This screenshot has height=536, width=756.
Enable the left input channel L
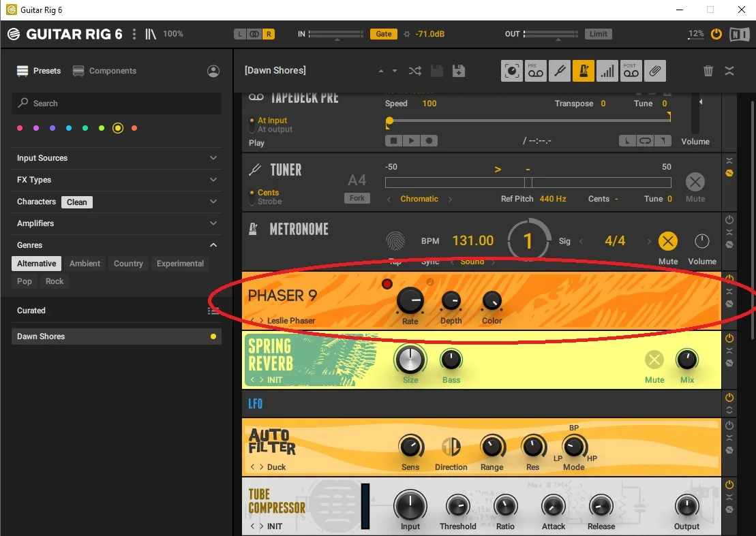tap(240, 33)
